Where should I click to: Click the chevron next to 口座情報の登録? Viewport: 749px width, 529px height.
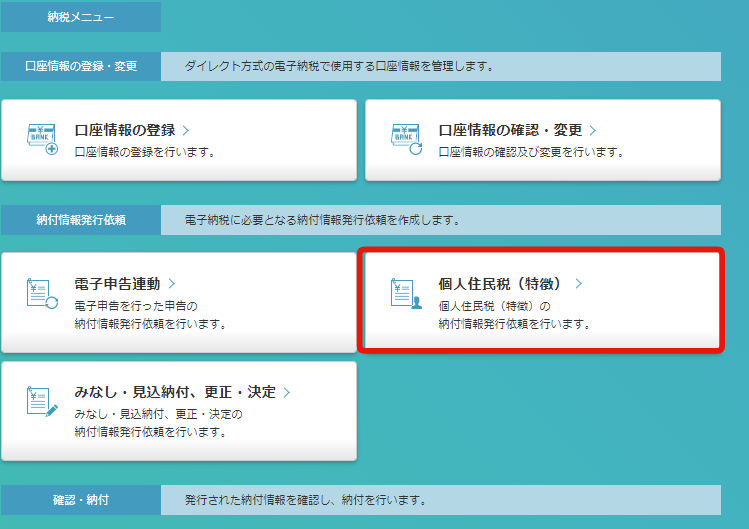pyautogui.click(x=186, y=130)
